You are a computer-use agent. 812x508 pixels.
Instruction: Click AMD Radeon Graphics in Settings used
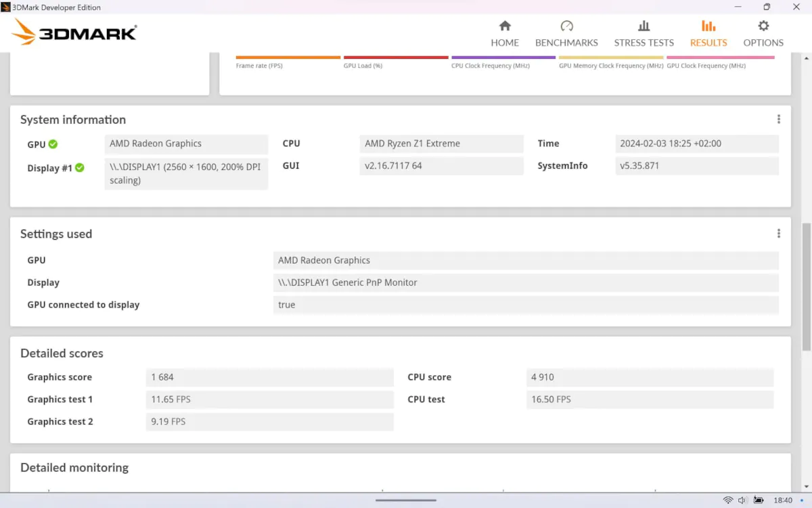click(x=526, y=260)
